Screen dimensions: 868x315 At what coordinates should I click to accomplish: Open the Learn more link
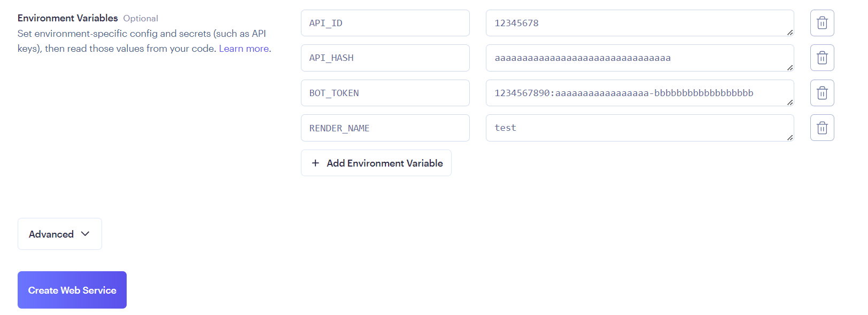pyautogui.click(x=244, y=49)
